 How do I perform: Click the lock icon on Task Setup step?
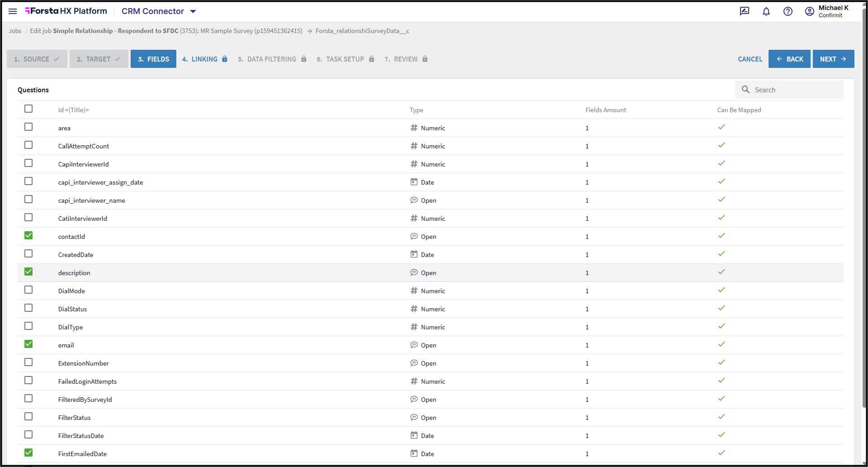pos(372,59)
